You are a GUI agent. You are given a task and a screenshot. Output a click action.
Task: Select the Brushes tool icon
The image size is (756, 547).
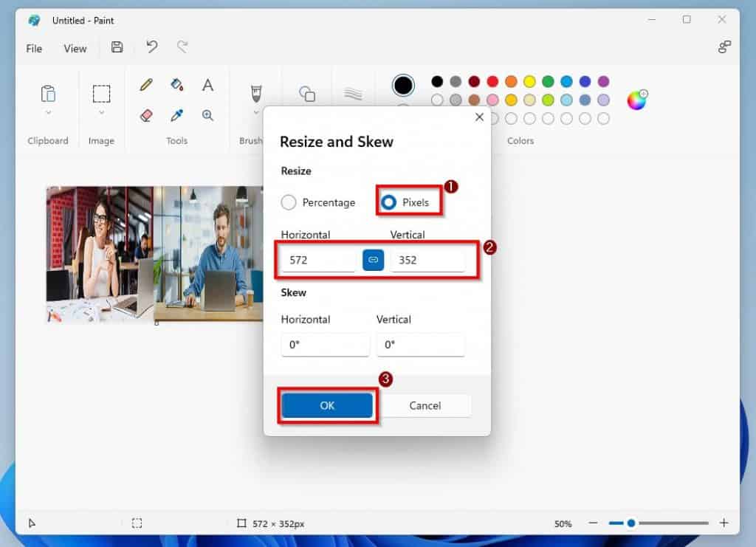coord(256,94)
